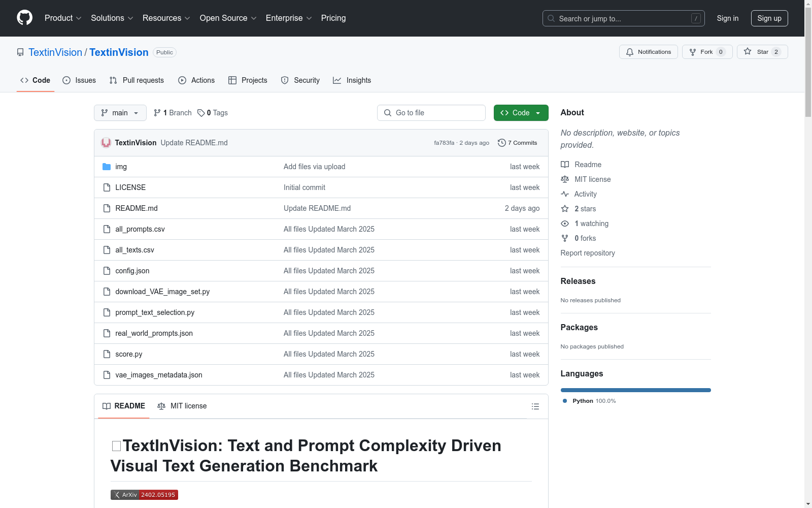The height and width of the screenshot is (508, 812).
Task: Click the eye icon next to 1 watching
Action: tap(565, 224)
